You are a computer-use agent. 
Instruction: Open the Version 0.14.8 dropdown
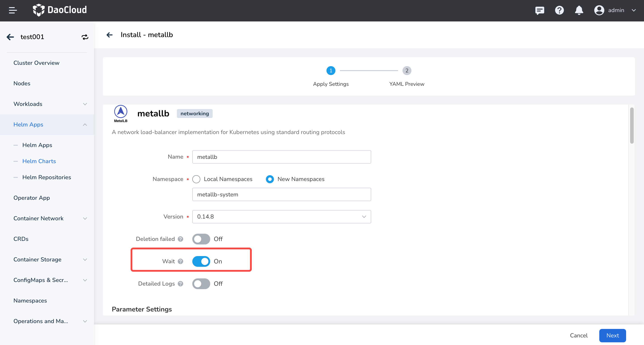281,217
